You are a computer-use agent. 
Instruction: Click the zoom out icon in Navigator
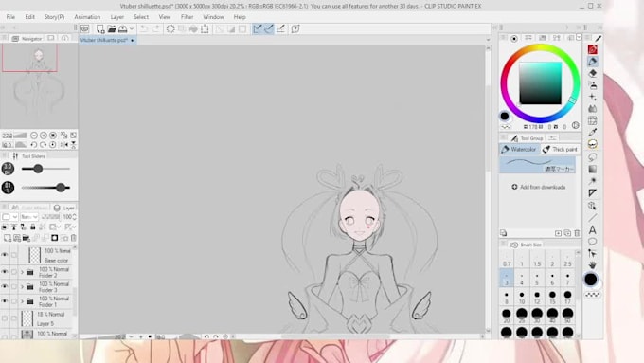34,136
